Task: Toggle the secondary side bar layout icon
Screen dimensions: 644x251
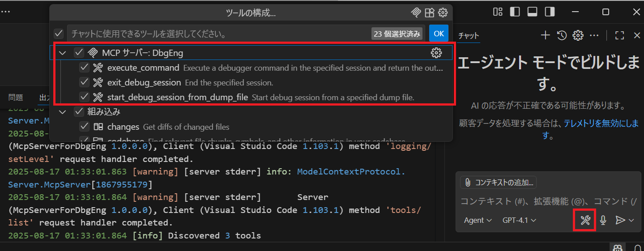Action: click(x=550, y=12)
